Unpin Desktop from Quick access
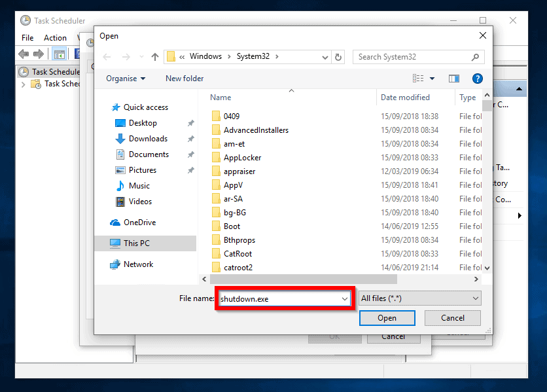The image size is (547, 392). (191, 123)
